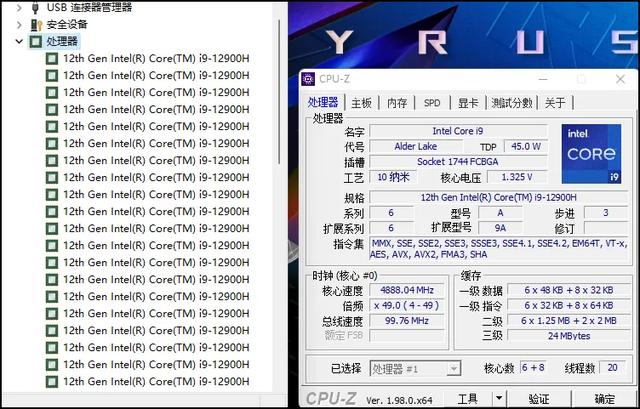Click the 指令集 instruction list text
This screenshot has height=409, width=640.
click(498, 249)
